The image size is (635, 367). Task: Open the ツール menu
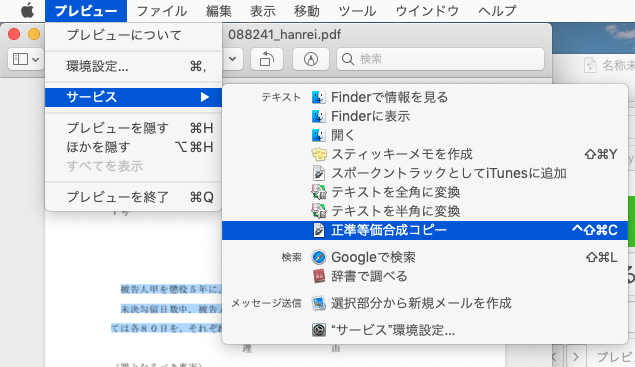(357, 11)
